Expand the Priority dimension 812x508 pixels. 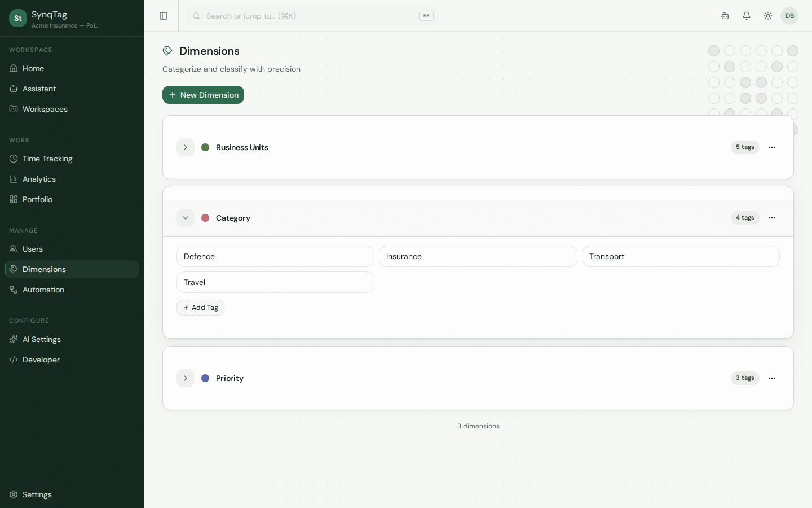click(186, 378)
